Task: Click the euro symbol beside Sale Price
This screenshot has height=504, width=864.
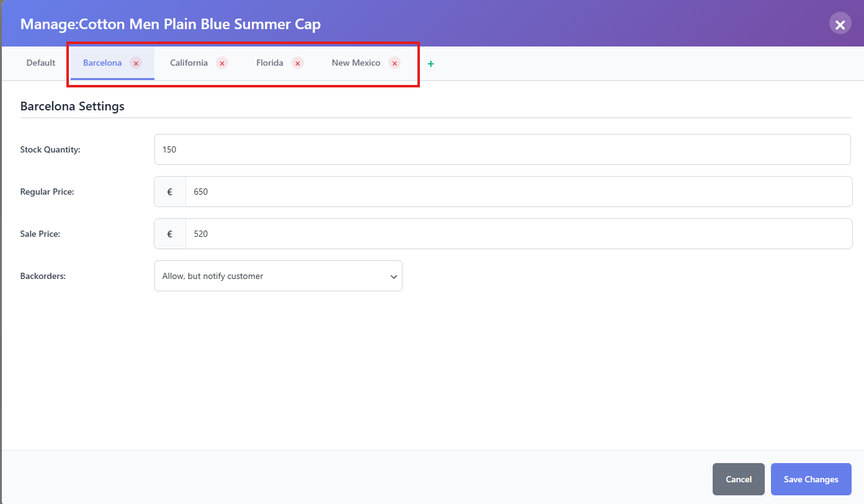Action: pos(170,234)
